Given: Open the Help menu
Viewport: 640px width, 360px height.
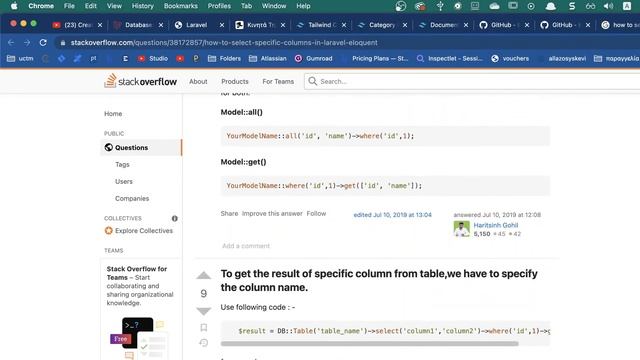Looking at the screenshot, I should click(x=303, y=6).
